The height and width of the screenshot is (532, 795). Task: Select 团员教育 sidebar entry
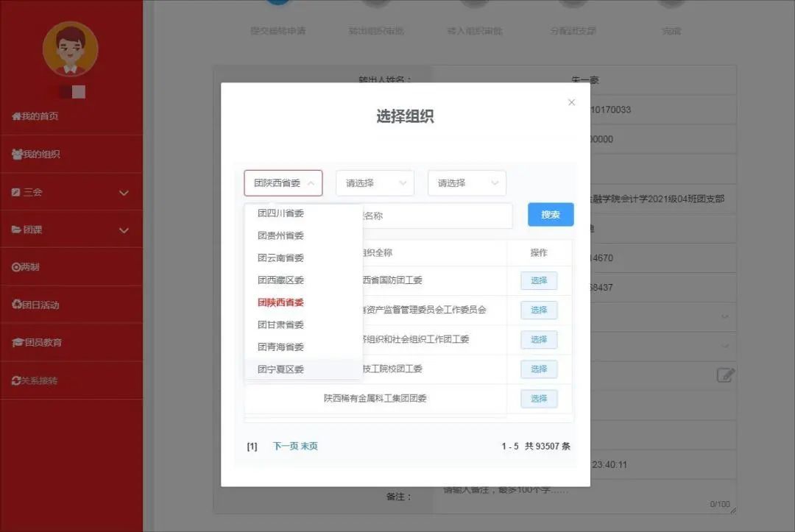[x=37, y=342]
